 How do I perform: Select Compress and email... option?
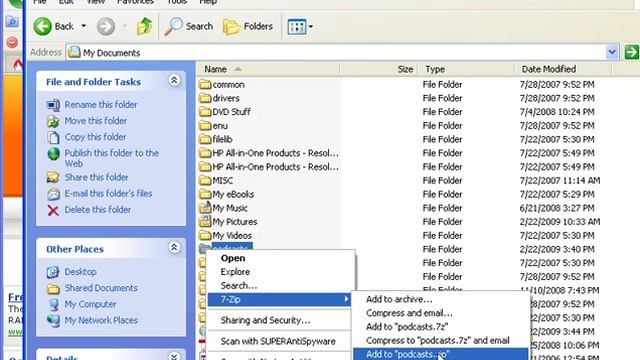pyautogui.click(x=441, y=313)
